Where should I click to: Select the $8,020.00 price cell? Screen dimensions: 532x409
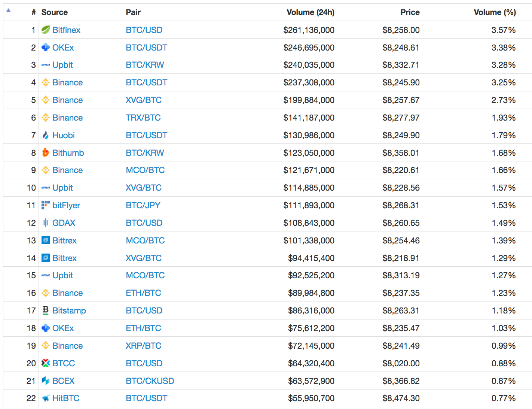pos(401,363)
